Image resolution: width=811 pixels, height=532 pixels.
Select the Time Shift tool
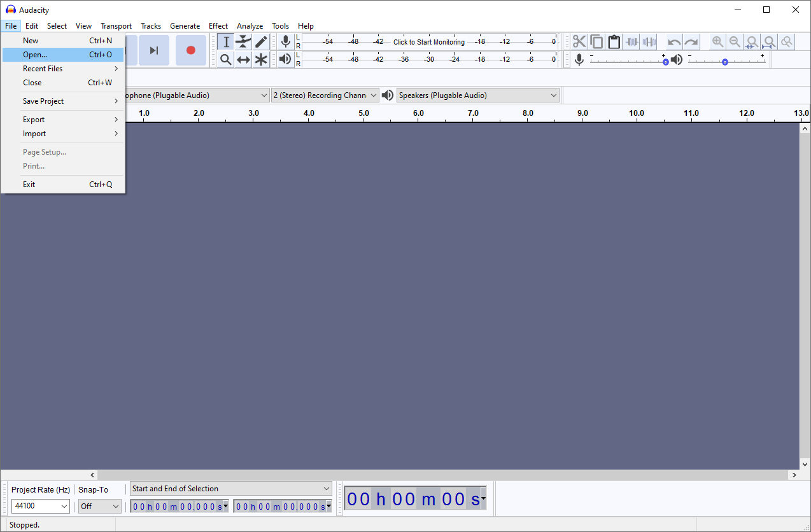pyautogui.click(x=243, y=60)
